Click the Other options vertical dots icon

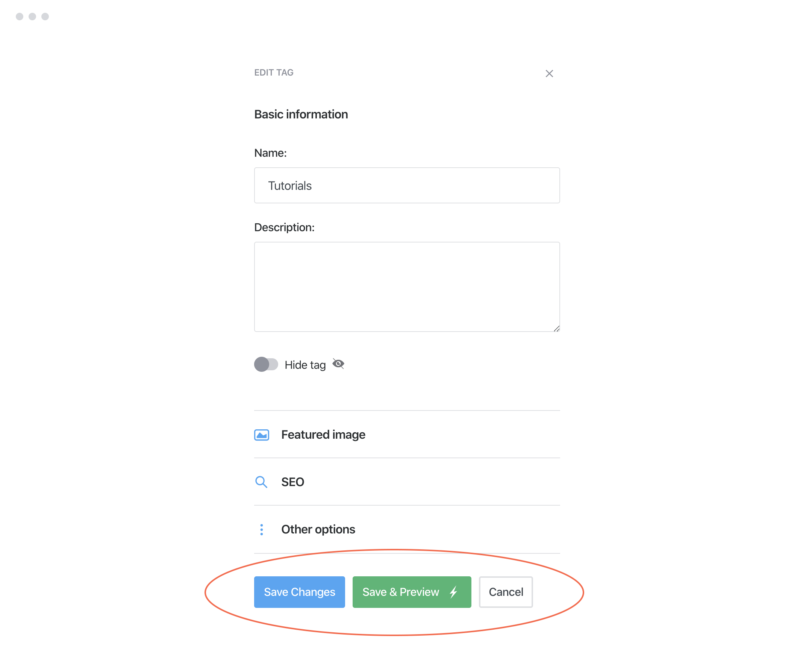[x=262, y=530]
